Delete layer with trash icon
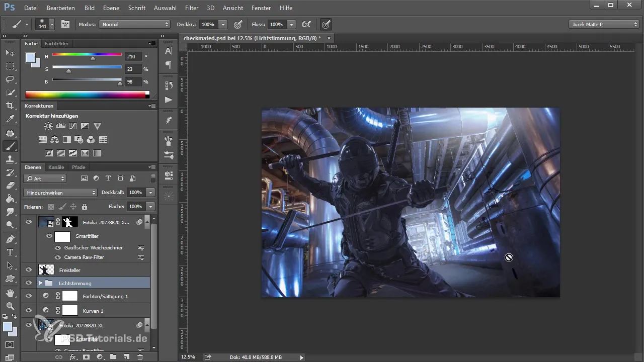The image size is (644, 362). point(140,356)
